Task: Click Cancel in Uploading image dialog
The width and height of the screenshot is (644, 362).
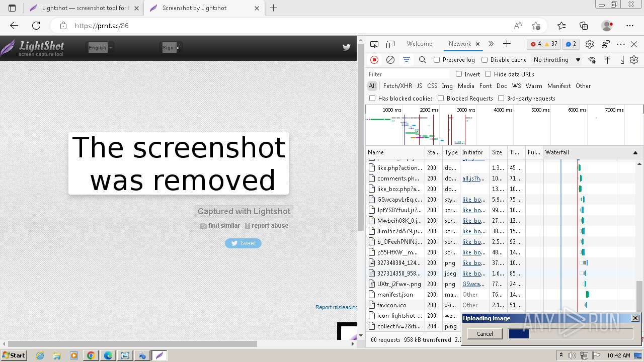Action: tap(485, 334)
